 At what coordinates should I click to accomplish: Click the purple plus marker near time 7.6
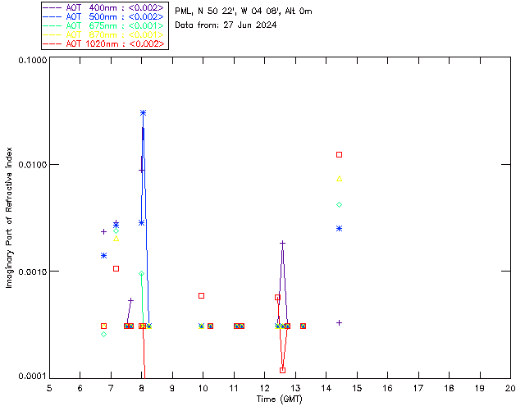131,300
